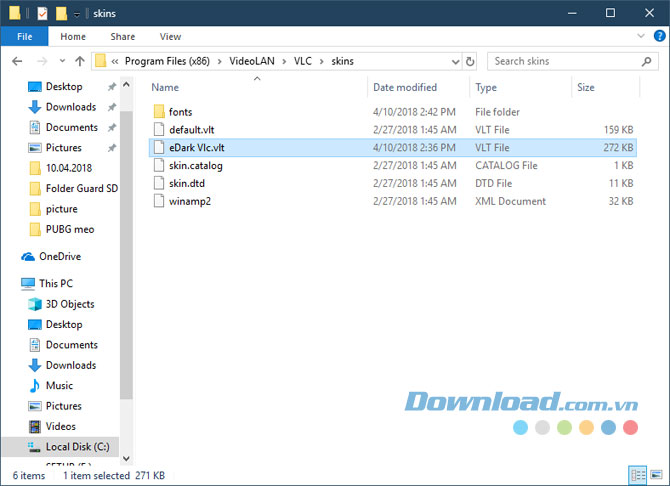Click the skins breadcrumb in the address bar

point(342,61)
